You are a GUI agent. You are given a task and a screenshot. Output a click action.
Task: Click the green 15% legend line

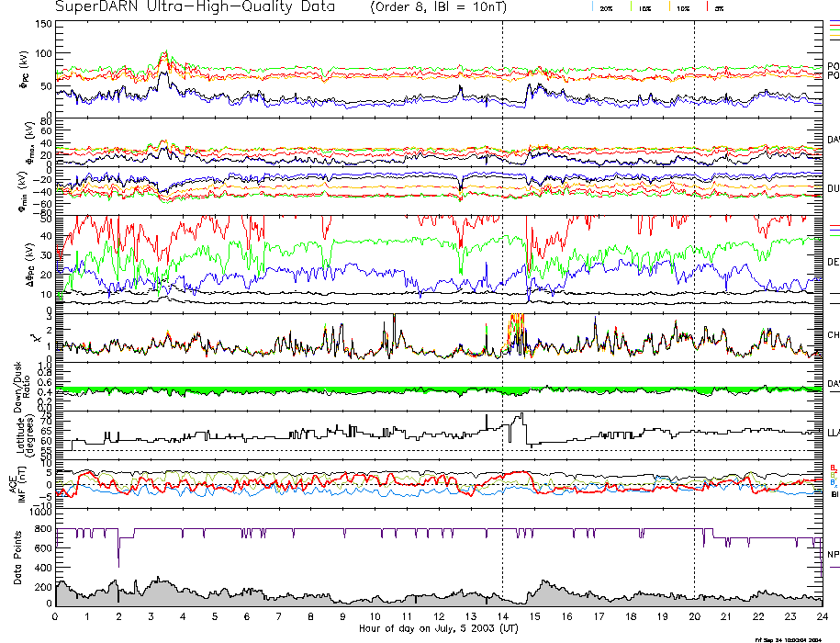(x=631, y=7)
